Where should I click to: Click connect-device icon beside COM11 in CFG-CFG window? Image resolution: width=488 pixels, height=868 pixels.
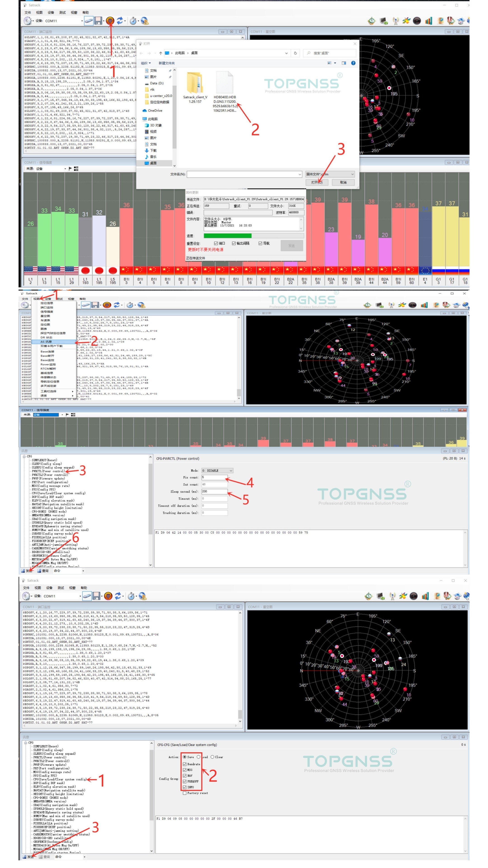coord(87,596)
